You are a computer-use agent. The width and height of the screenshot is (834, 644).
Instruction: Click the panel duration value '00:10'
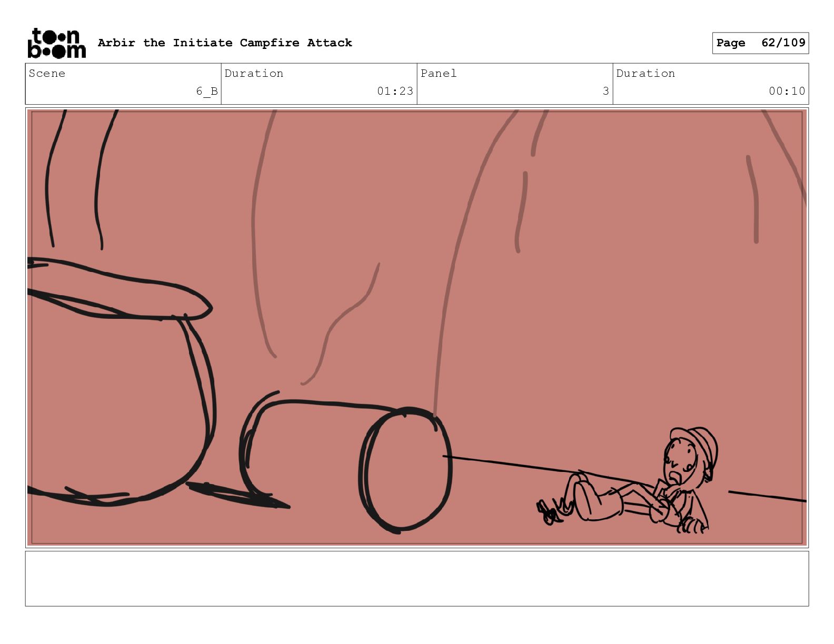(787, 91)
